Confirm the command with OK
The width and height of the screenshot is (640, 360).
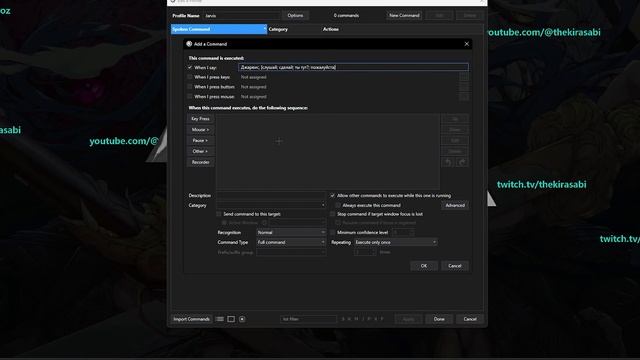[x=424, y=266]
